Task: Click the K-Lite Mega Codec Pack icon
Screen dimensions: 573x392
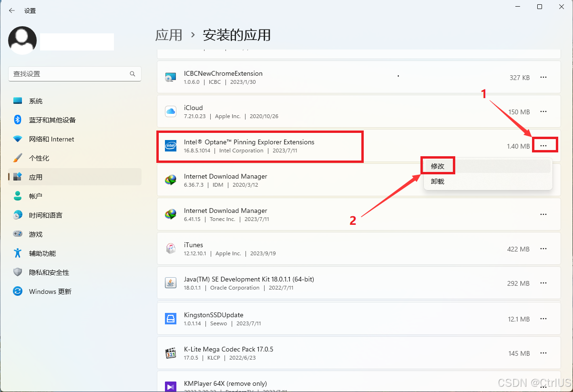Action: pyautogui.click(x=171, y=353)
